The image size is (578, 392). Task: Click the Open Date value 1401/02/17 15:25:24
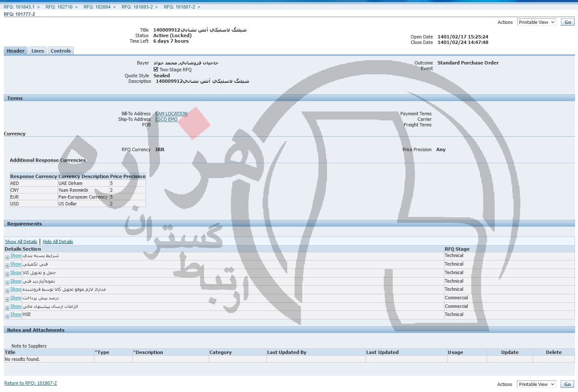pos(463,37)
